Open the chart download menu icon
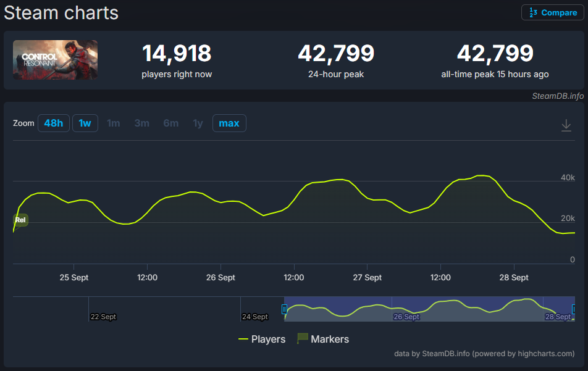 [x=566, y=125]
